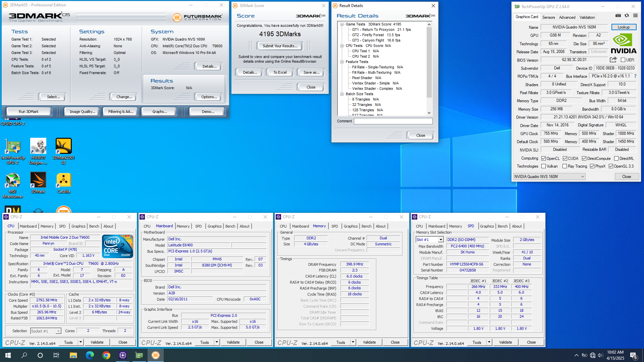Toggle the UEFI checkbox in GPU-Z
Image resolution: width=644 pixels, height=362 pixels.
tap(623, 60)
